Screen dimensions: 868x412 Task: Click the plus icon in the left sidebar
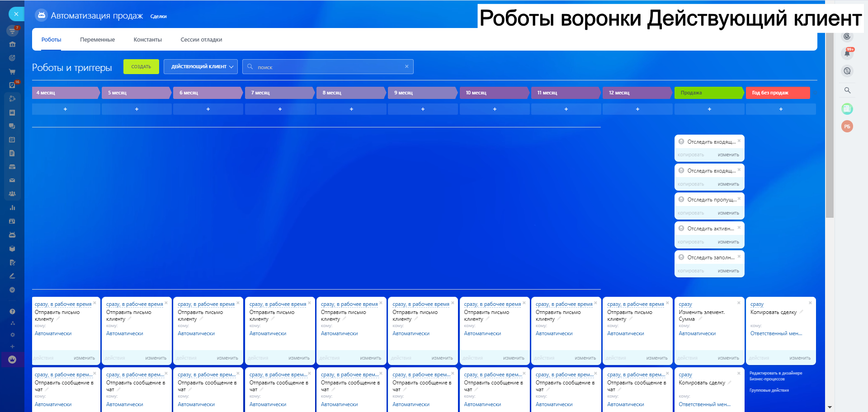12,346
